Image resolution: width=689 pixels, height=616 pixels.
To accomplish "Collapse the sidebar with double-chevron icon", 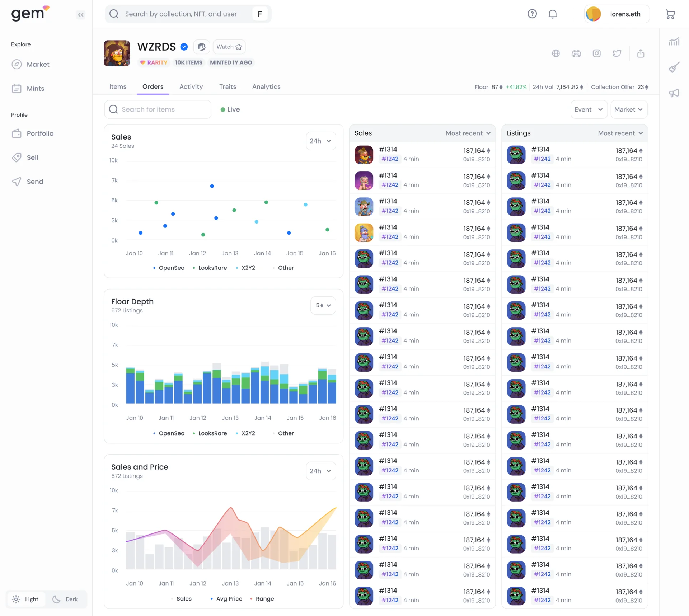I will (81, 15).
